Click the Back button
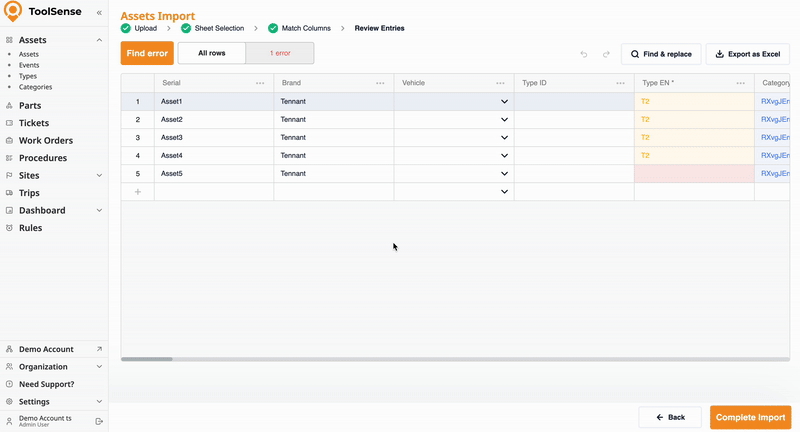Viewport: 800px width, 432px height. click(x=670, y=417)
